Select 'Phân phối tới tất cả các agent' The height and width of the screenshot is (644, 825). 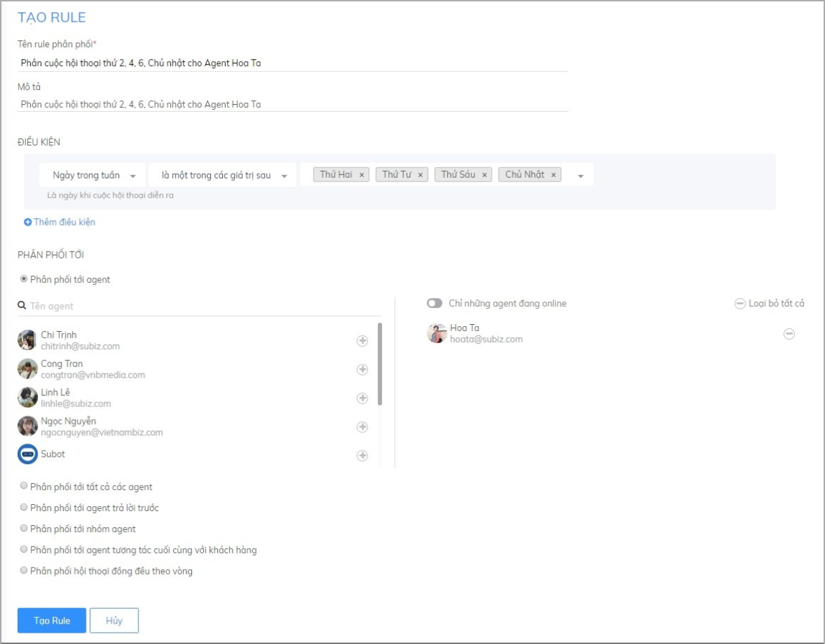(25, 487)
